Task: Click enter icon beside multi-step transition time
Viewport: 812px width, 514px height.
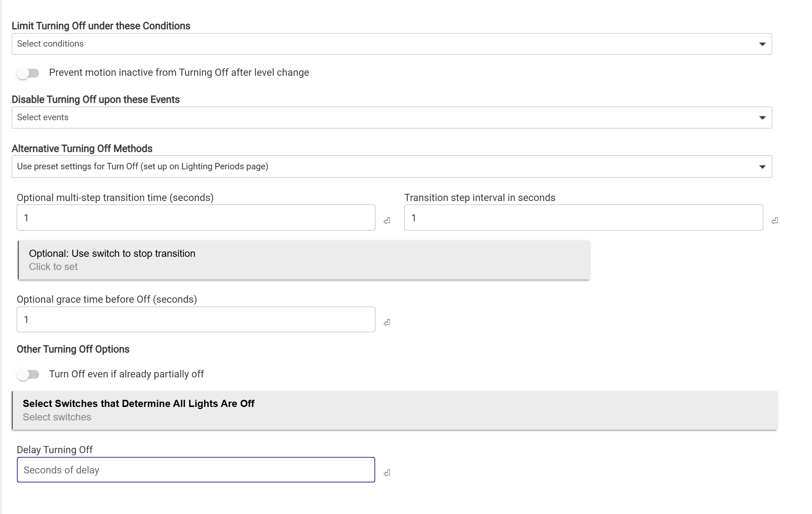Action: [387, 221]
